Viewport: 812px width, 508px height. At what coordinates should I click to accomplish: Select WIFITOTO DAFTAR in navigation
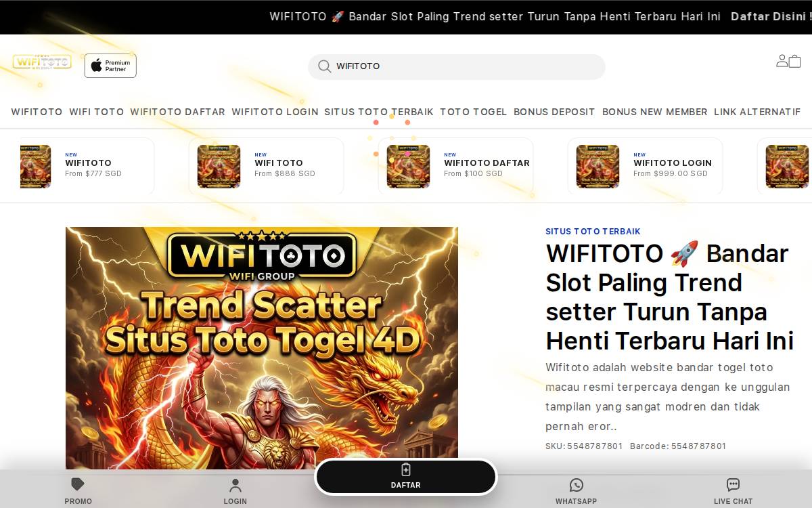point(178,112)
